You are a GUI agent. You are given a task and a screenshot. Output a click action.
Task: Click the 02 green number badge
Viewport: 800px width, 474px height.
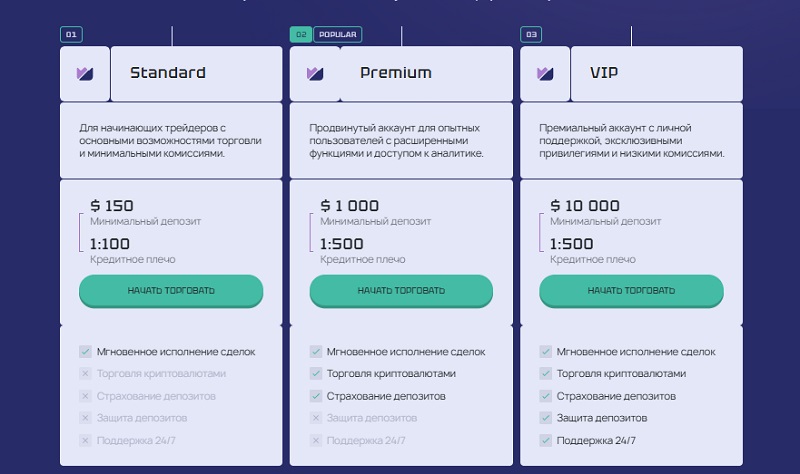301,34
